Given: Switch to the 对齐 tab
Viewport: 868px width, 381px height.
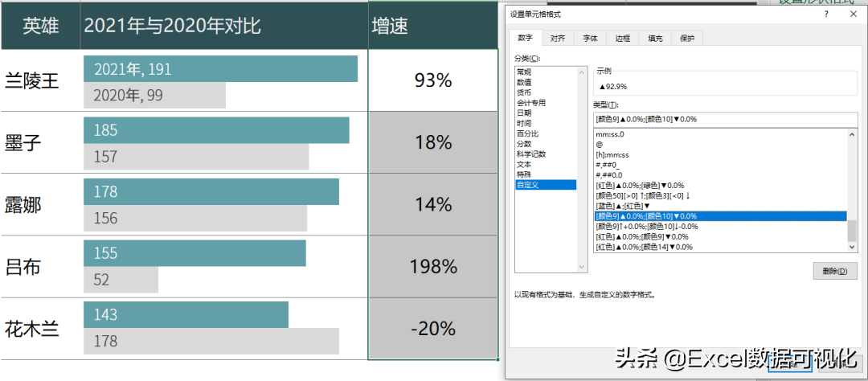Looking at the screenshot, I should (558, 39).
